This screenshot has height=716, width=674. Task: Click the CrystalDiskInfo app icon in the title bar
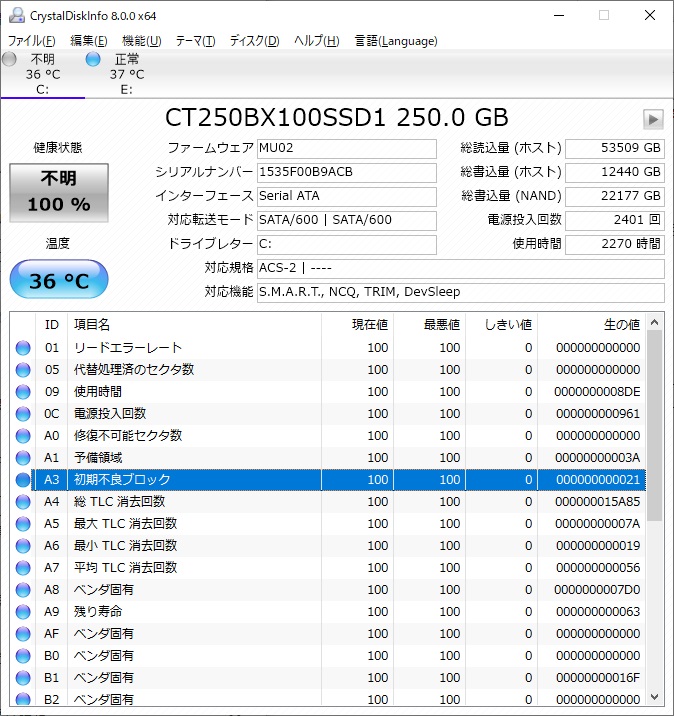pos(17,16)
